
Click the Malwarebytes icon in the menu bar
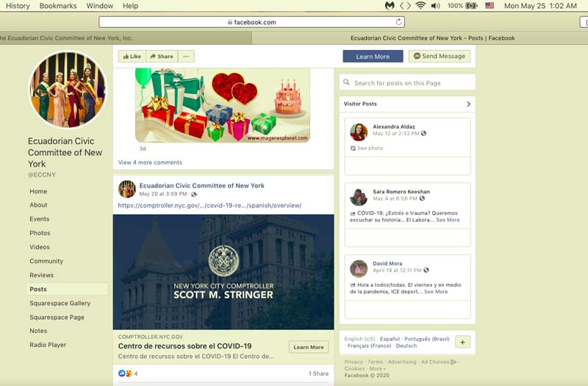point(390,6)
